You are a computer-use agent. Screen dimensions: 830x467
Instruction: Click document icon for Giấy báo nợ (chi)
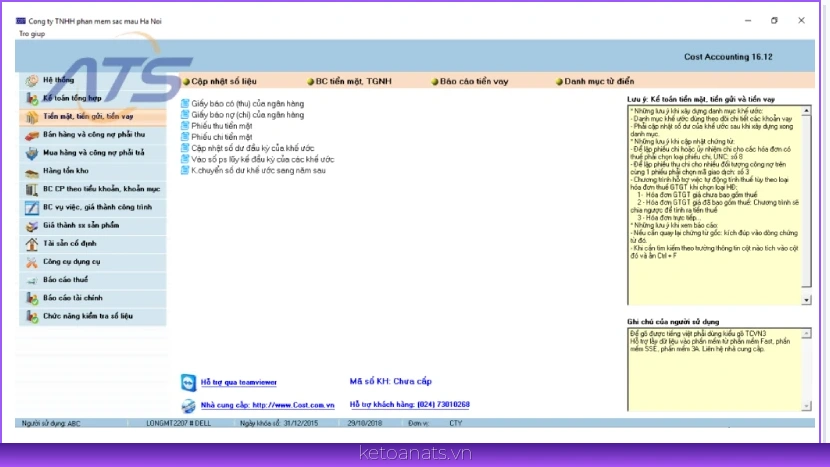tap(185, 114)
